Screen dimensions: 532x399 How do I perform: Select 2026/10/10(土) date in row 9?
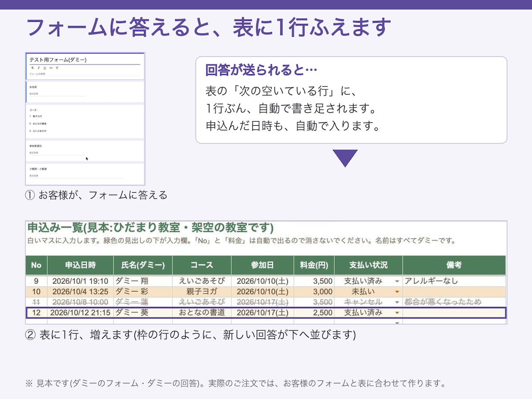pos(263,281)
